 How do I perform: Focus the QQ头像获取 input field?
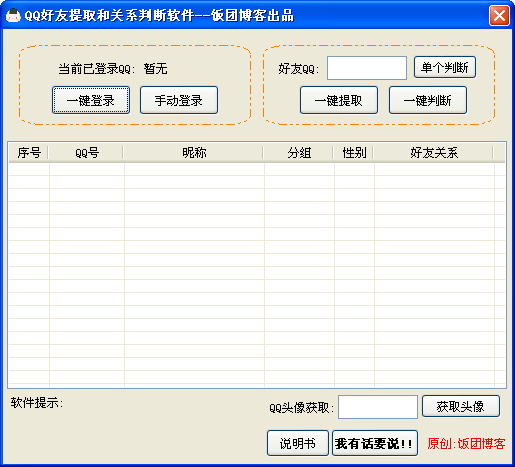(378, 407)
